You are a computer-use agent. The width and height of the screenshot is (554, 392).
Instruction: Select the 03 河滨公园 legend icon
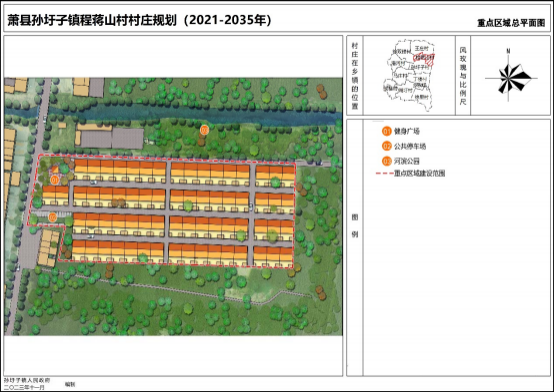[387, 161]
